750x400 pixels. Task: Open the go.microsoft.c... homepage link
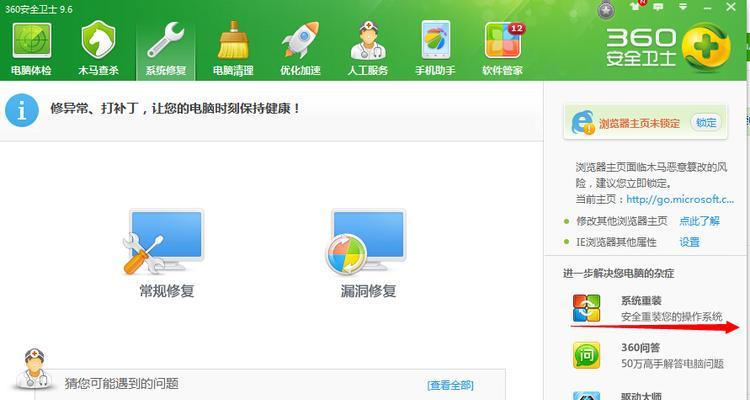pos(680,200)
